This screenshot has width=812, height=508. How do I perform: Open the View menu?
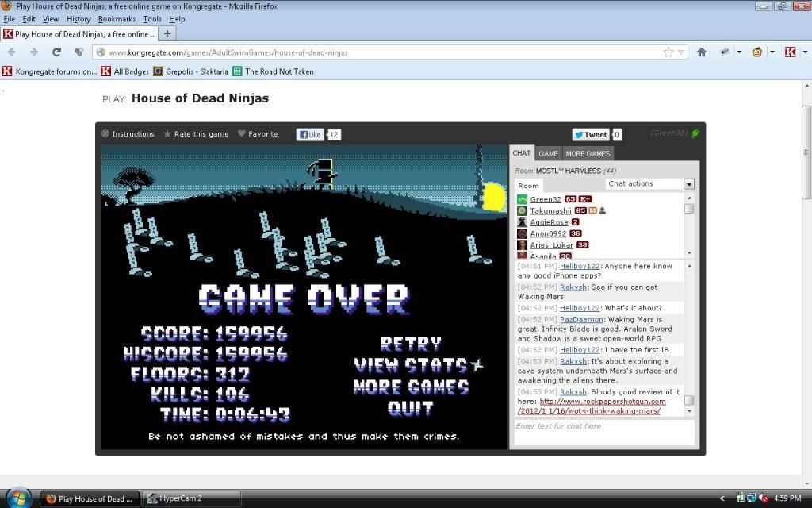click(x=51, y=19)
